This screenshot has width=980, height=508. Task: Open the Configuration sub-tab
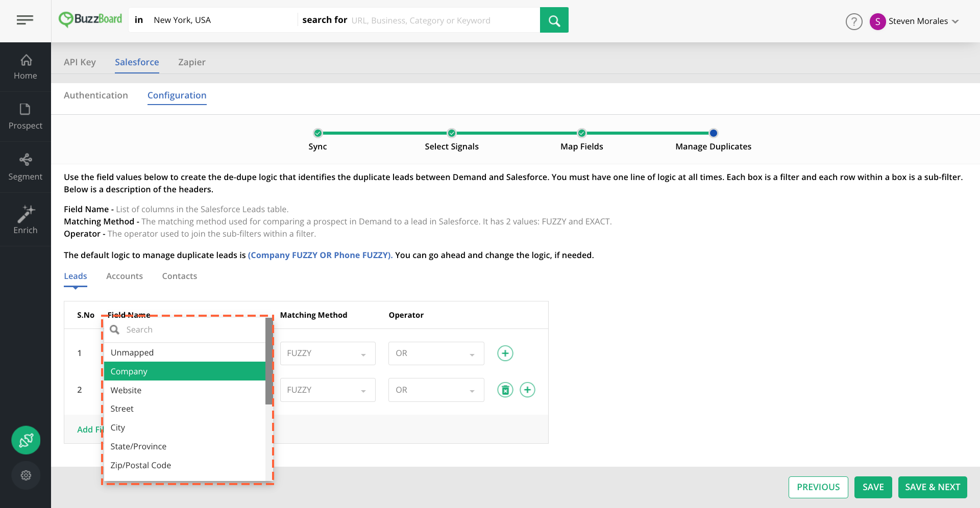(177, 95)
